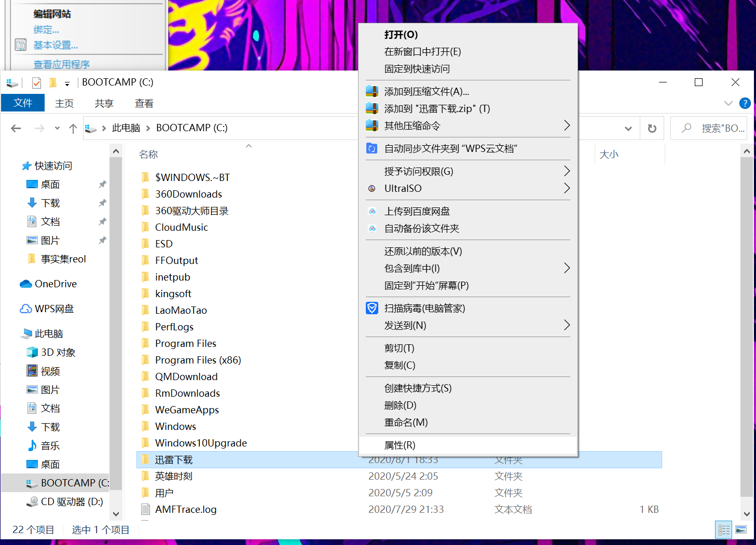This screenshot has height=545, width=756.
Task: Click the Baidu Netdisk icon beside 上传到百度网盘
Action: pos(372,211)
